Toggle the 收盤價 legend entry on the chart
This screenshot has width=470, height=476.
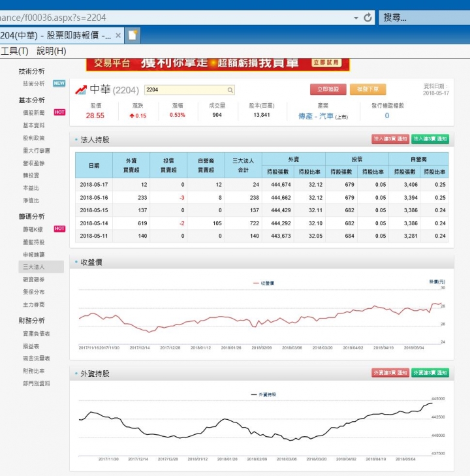click(264, 283)
